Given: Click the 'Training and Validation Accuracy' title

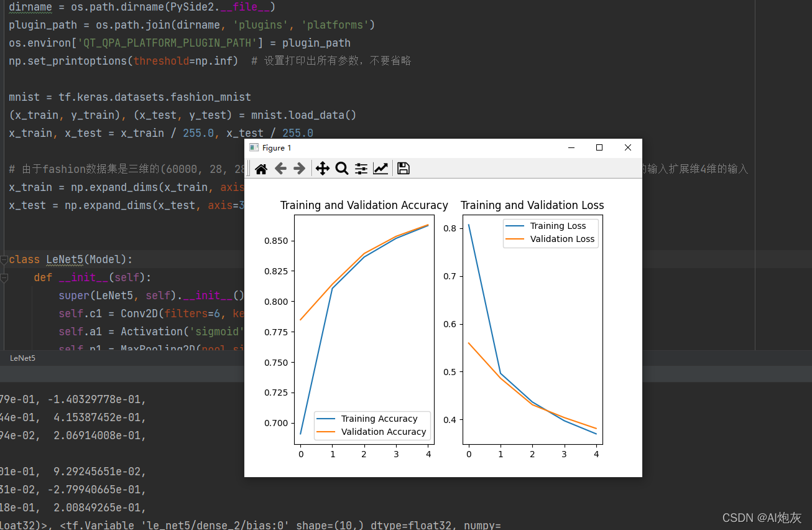Looking at the screenshot, I should coord(364,205).
